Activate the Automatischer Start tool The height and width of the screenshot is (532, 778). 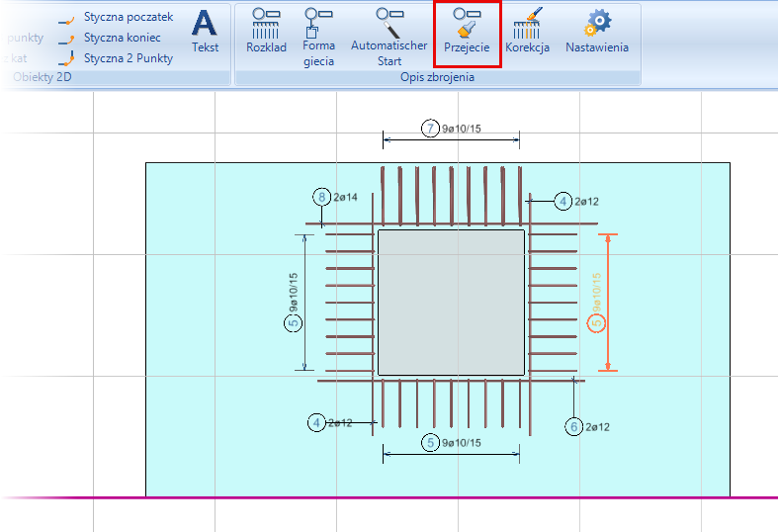(x=389, y=37)
